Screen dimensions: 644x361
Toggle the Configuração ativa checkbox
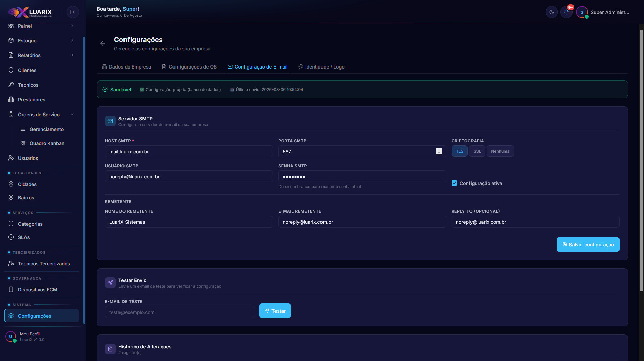tap(454, 183)
